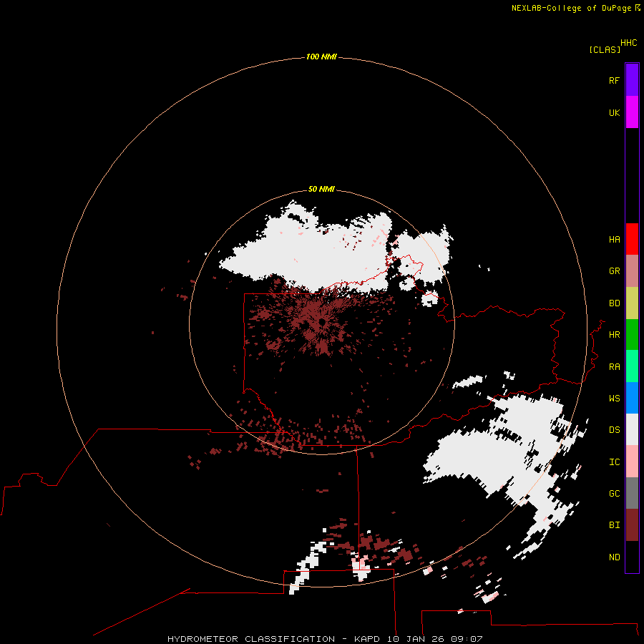644x644 pixels.
Task: Click the HA legend label
Action: click(x=615, y=240)
